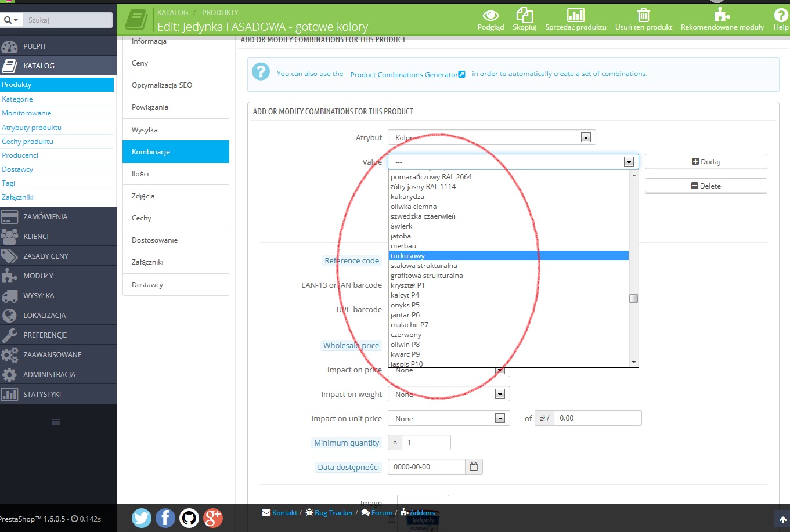The width and height of the screenshot is (790, 532).
Task: Click PRODUKTY in the breadcrumb
Action: (220, 12)
